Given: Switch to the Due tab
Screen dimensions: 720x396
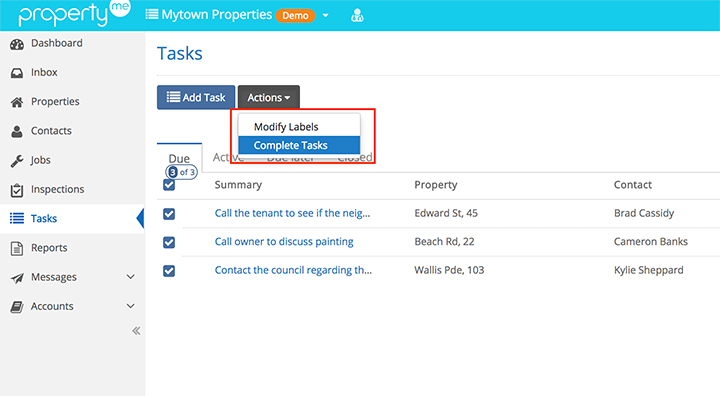Looking at the screenshot, I should 179,158.
